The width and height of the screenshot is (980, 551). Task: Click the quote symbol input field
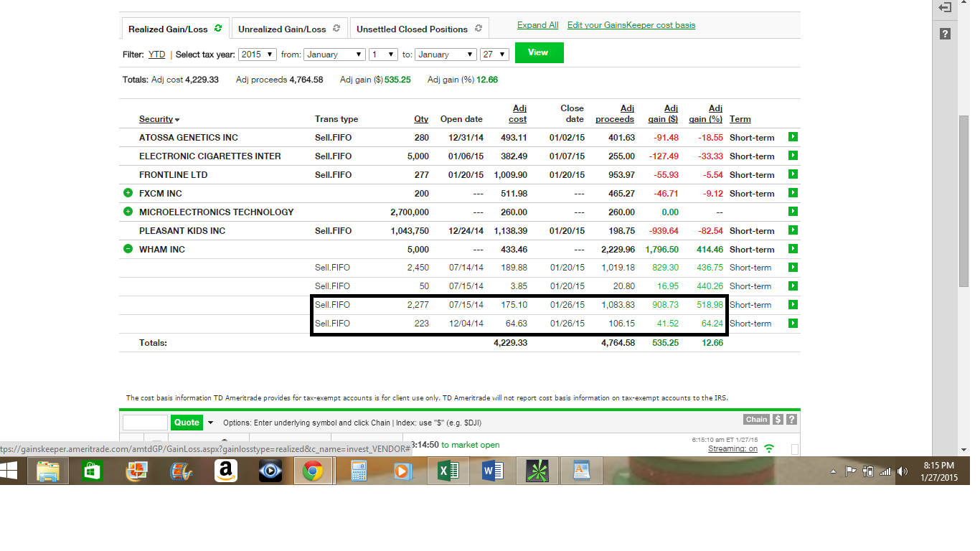145,423
